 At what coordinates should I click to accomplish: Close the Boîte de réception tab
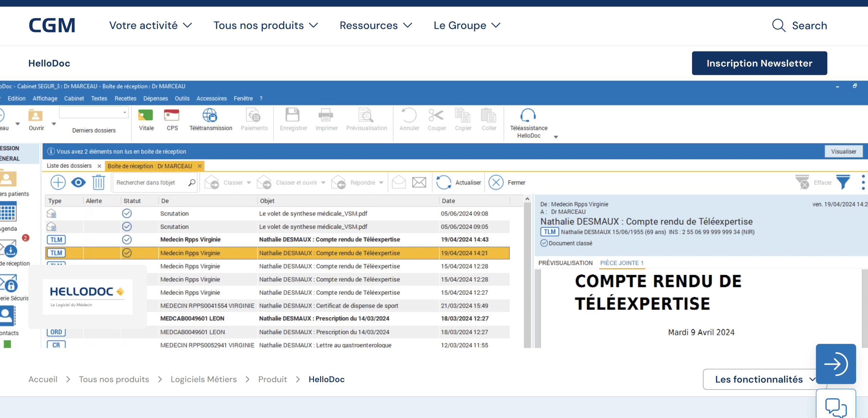pos(200,166)
